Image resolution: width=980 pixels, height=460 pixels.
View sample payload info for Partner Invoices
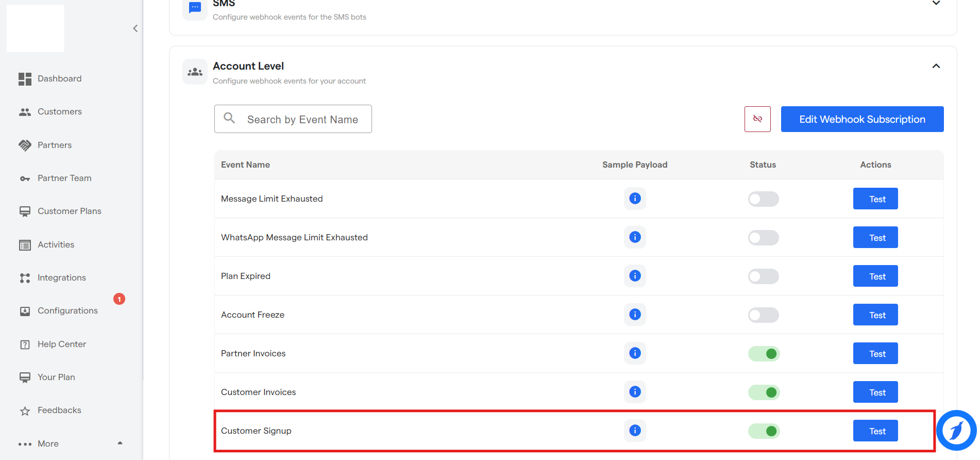635,353
